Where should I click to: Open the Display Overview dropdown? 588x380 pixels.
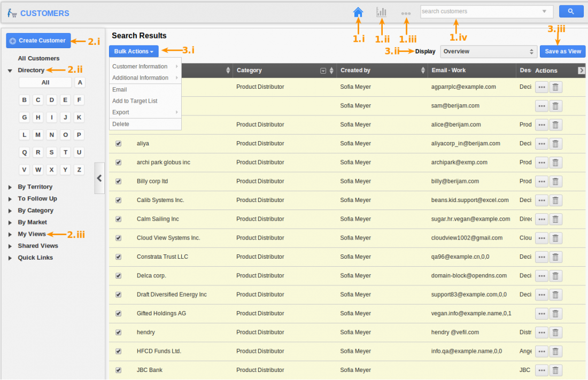(489, 51)
